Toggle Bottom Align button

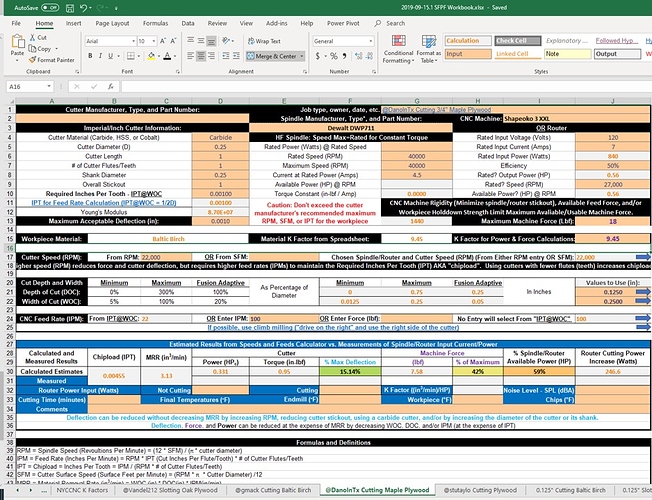click(211, 41)
